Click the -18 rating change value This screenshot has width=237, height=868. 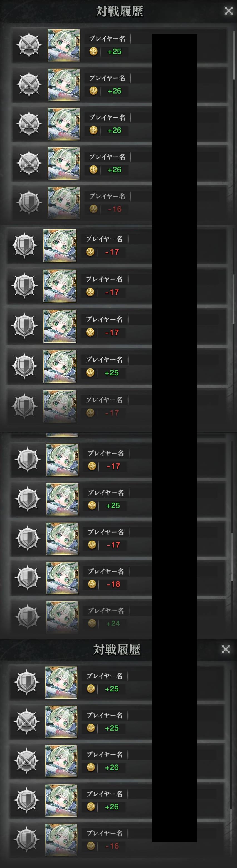coord(113,584)
